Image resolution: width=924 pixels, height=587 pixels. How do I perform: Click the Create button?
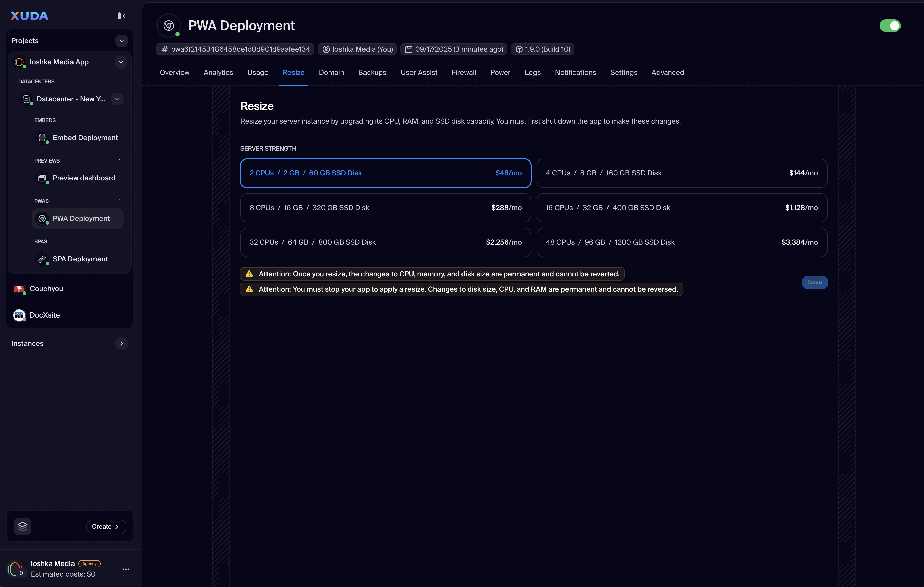(x=106, y=526)
